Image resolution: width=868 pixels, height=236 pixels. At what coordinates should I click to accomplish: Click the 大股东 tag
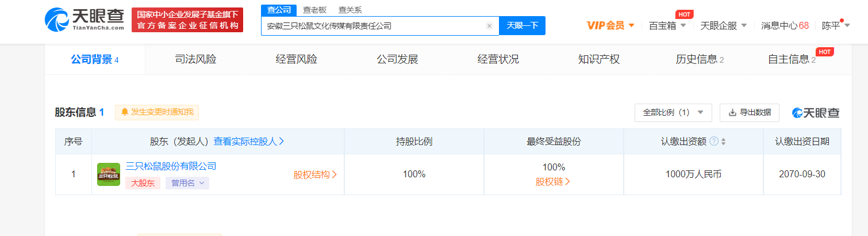[143, 183]
